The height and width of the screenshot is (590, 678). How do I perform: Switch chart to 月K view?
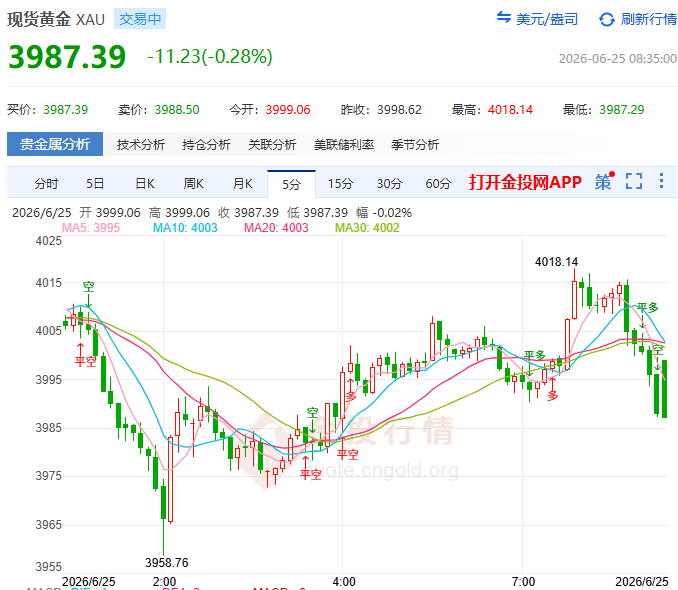[x=243, y=184]
